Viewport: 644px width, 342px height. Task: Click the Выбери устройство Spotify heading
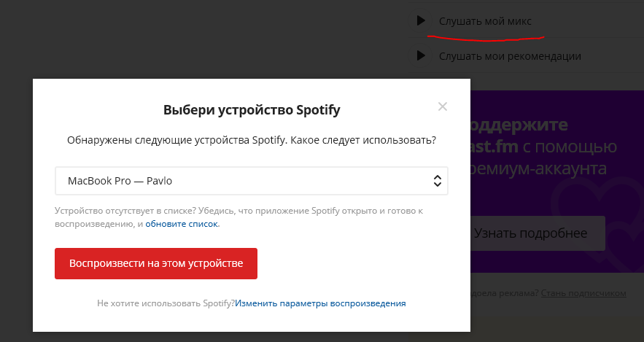tap(252, 111)
